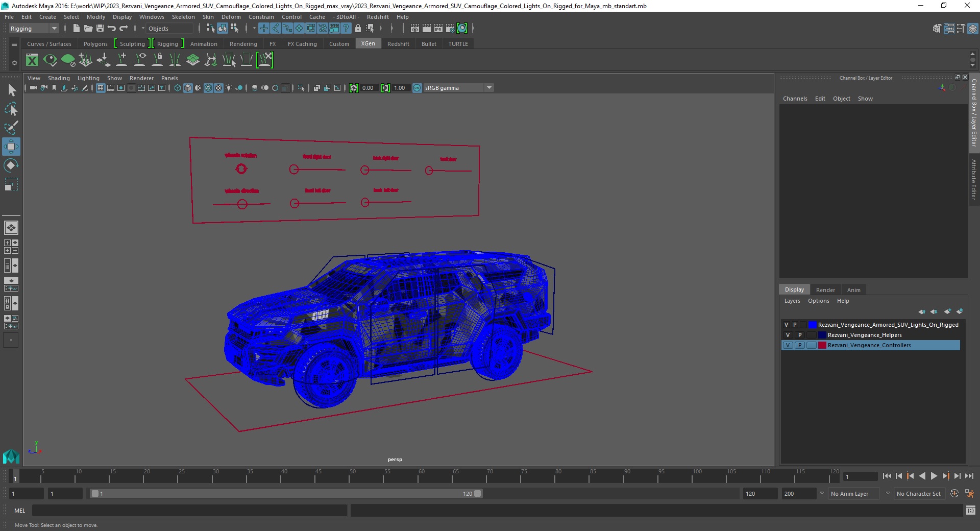Viewport: 980px width, 531px height.
Task: Open the Deform menu
Action: point(231,17)
